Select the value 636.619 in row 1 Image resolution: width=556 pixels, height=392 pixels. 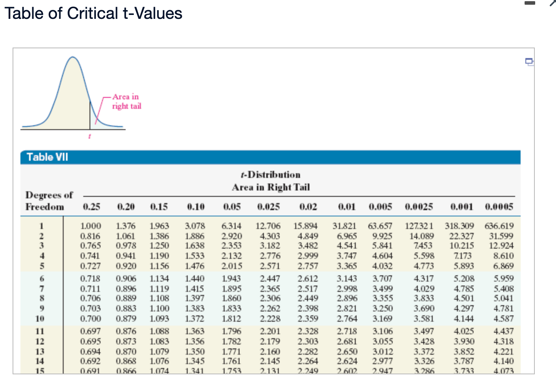coord(499,226)
